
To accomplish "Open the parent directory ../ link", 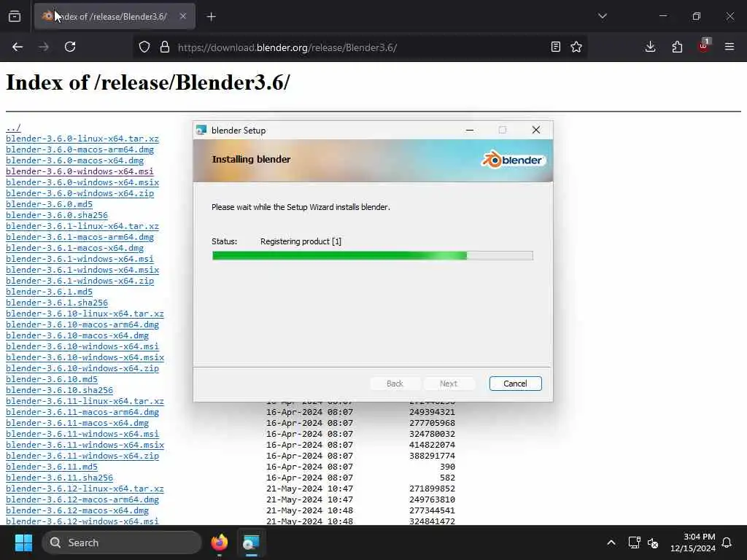I will pyautogui.click(x=13, y=128).
